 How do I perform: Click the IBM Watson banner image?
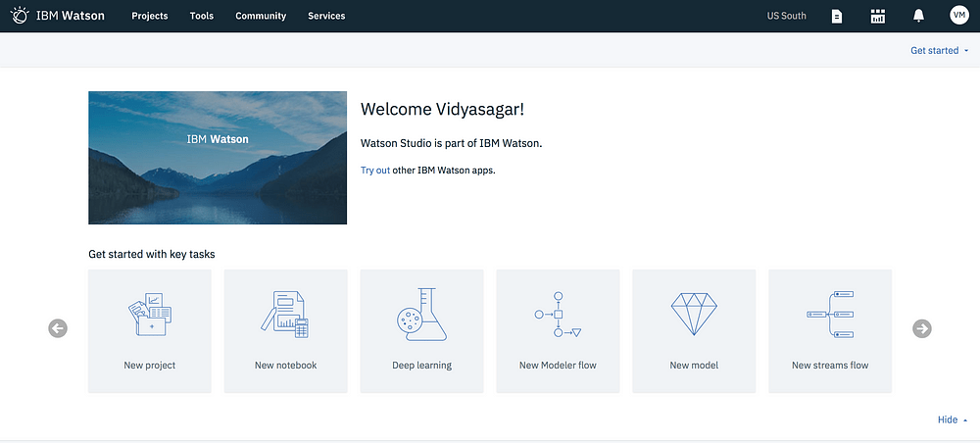point(218,158)
